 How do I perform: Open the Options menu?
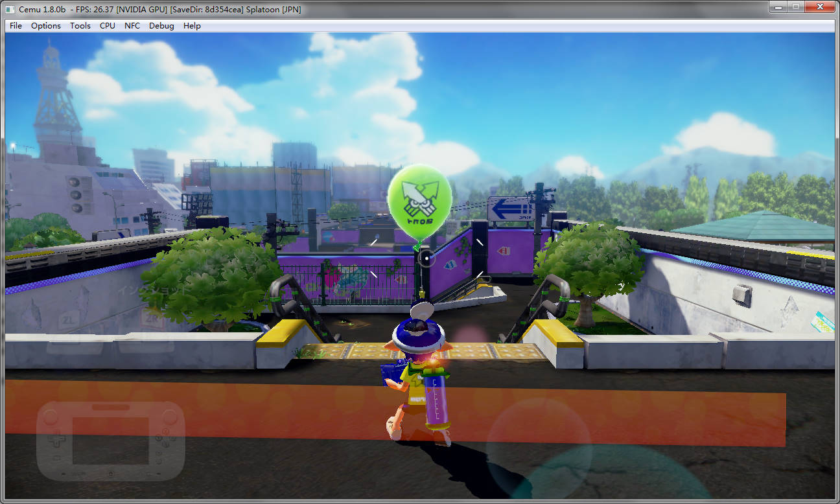tap(46, 26)
